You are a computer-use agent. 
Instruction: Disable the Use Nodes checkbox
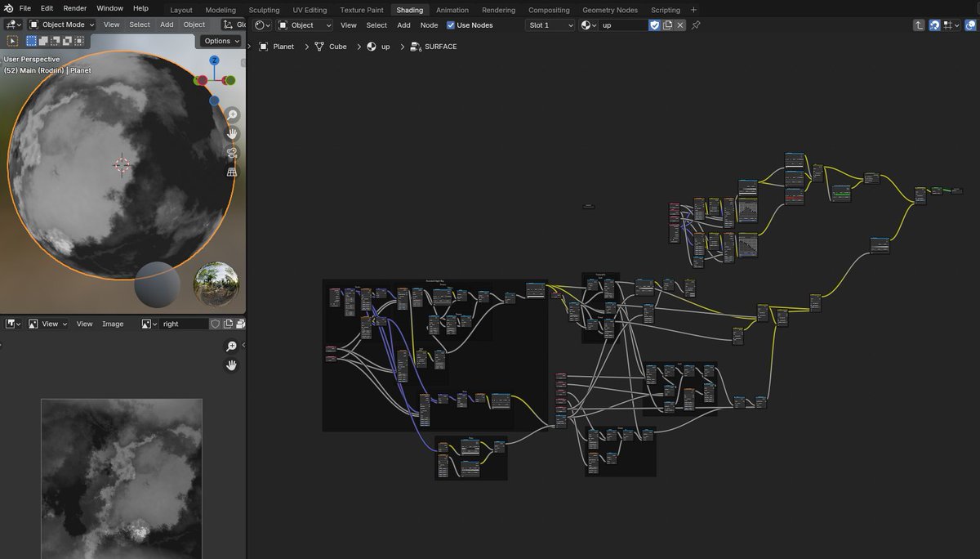(450, 25)
